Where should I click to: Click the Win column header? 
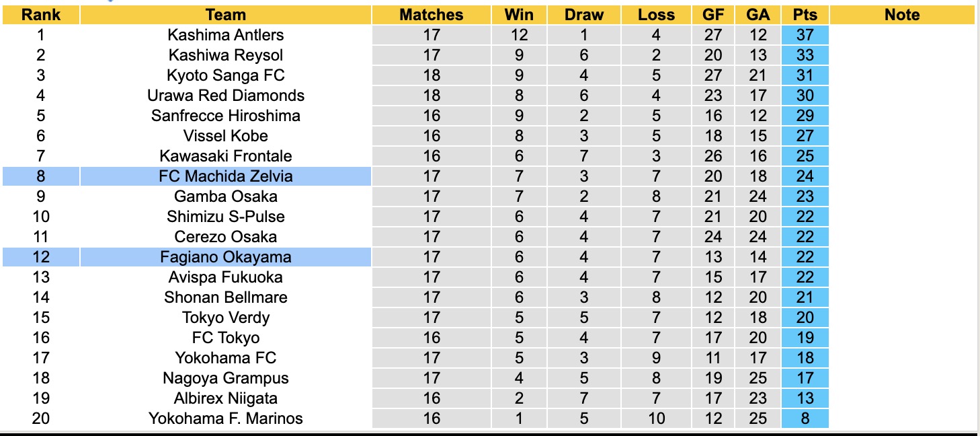[x=519, y=15]
